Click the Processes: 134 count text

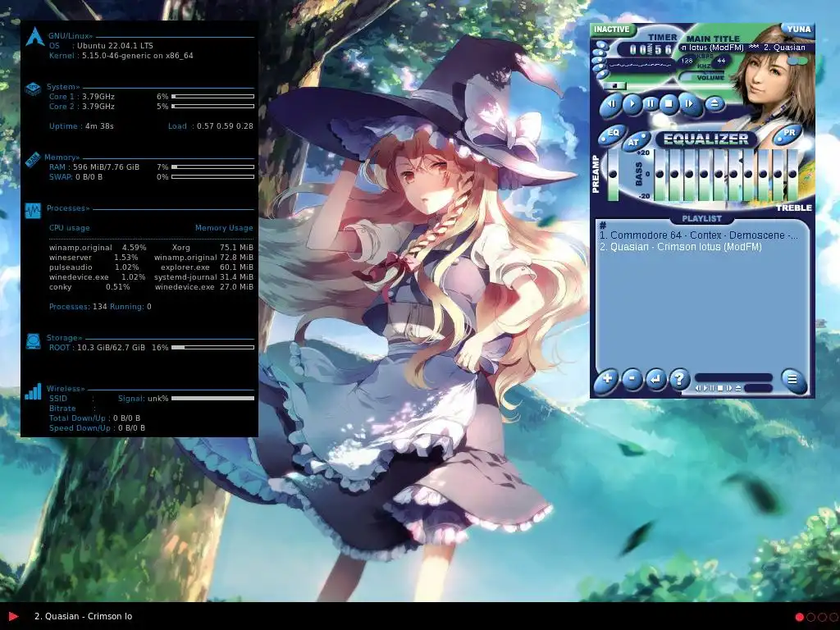point(78,307)
